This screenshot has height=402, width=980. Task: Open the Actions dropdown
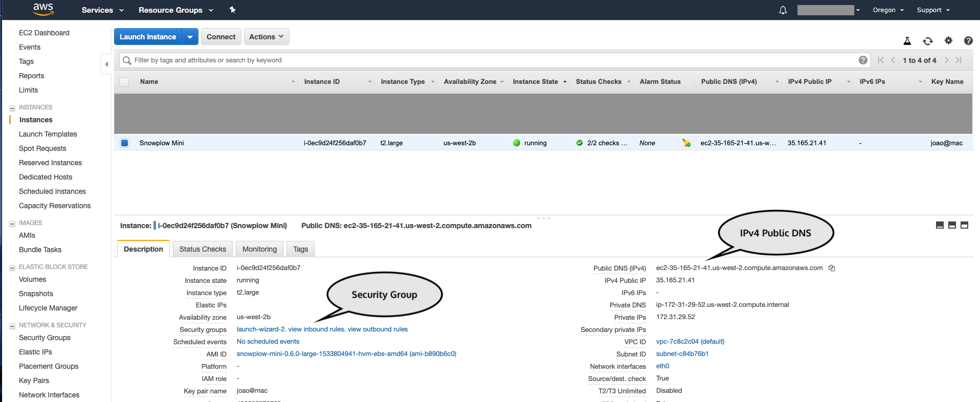pyautogui.click(x=266, y=37)
